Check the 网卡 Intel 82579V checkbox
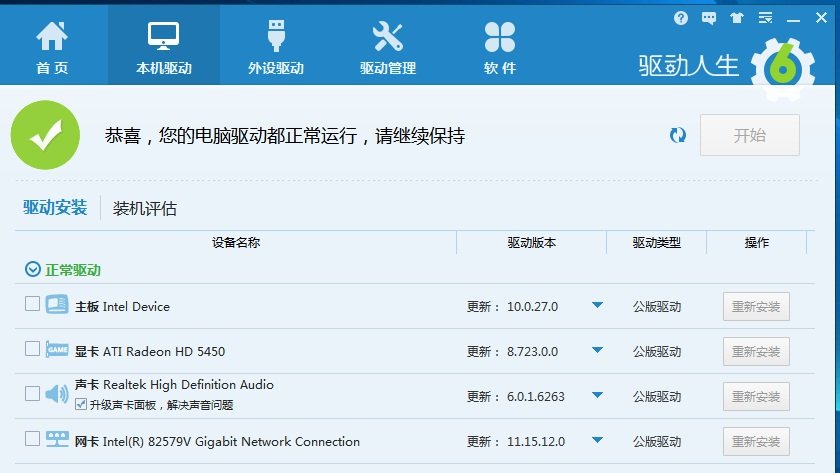Image resolution: width=840 pixels, height=473 pixels. (x=32, y=439)
